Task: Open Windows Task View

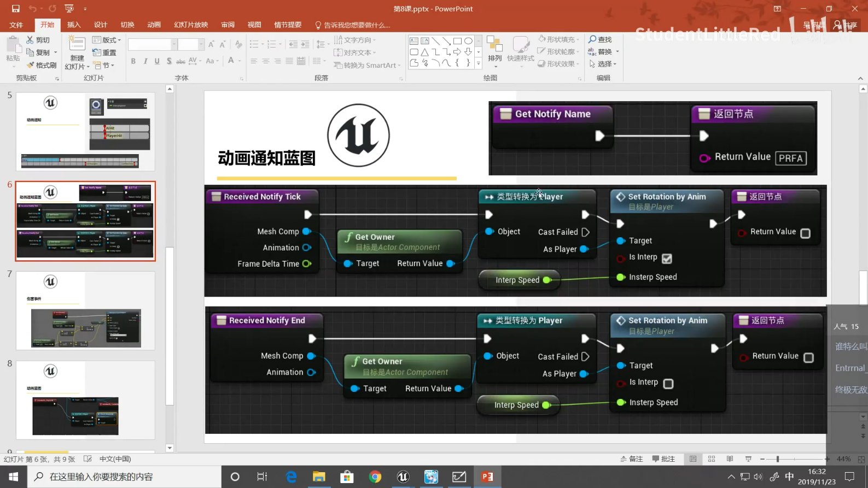Action: click(262, 477)
